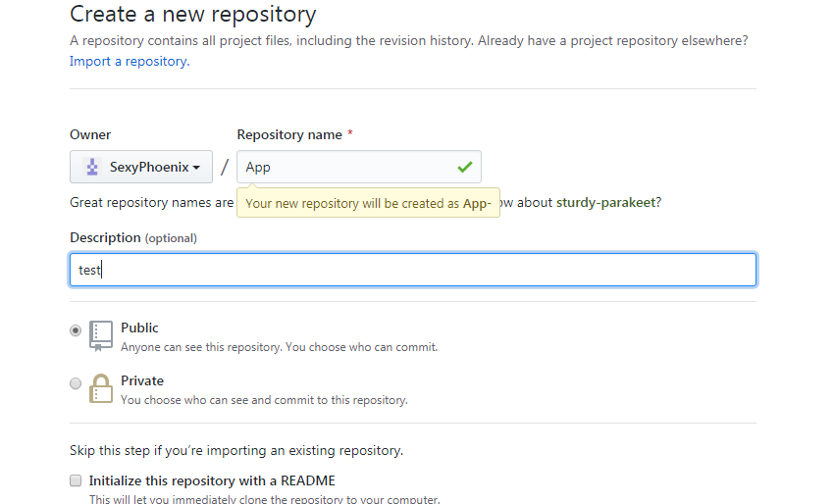The image size is (834, 504).
Task: Click the Initialize this repository with a README label
Action: [212, 480]
